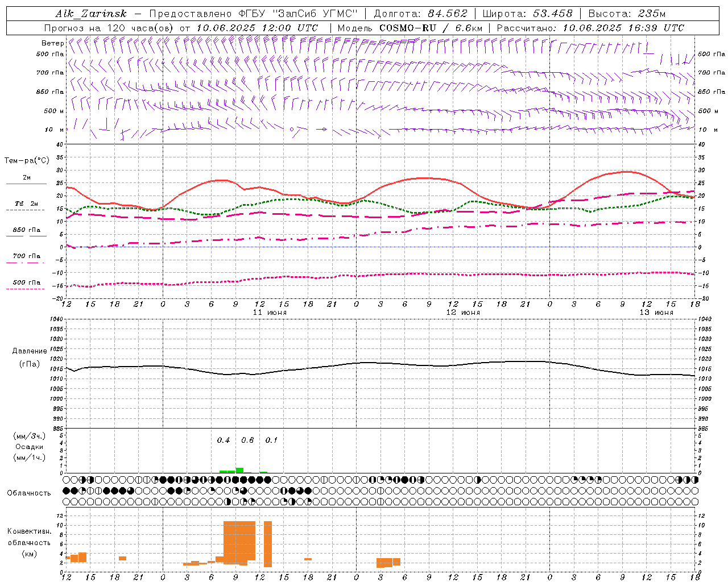
Task: Click the "700 гПа" temperature legend entry
Action: coord(26,256)
